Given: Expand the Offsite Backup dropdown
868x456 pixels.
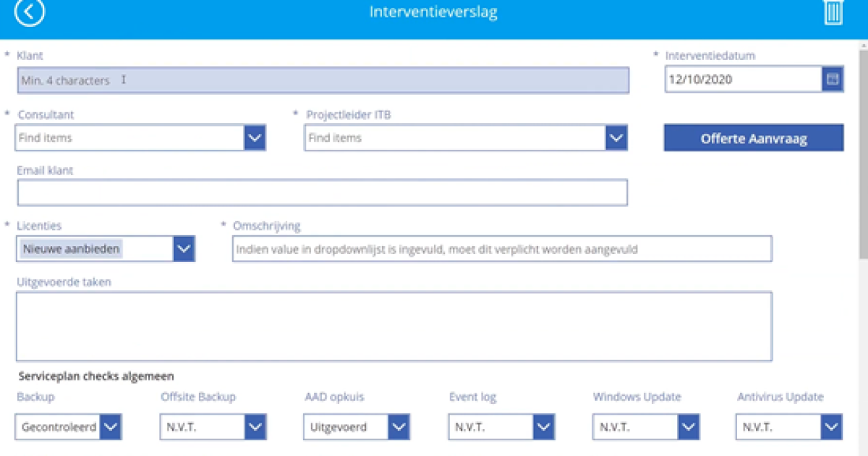Looking at the screenshot, I should 255,427.
